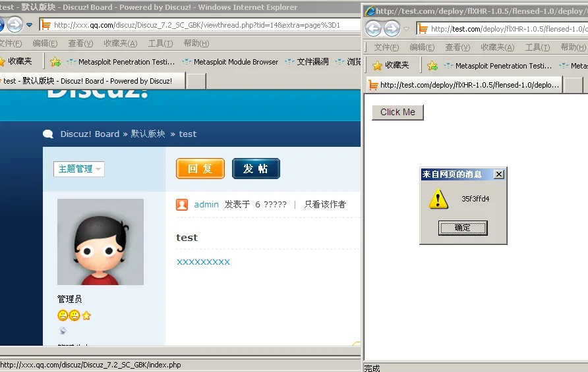Click admin avatar image
This screenshot has width=588, height=372.
coord(100,242)
